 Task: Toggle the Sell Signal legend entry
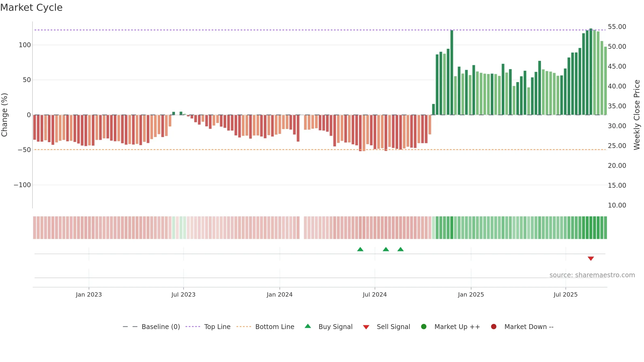click(x=387, y=327)
